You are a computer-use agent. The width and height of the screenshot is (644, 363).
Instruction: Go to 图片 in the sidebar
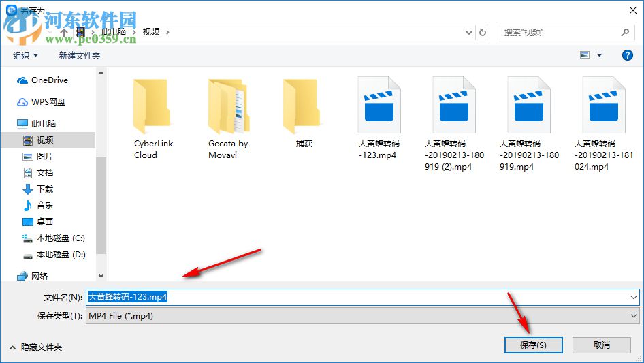tap(38, 156)
